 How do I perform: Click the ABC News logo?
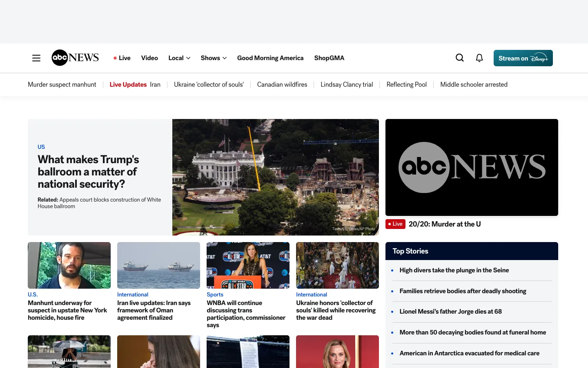pyautogui.click(x=75, y=58)
